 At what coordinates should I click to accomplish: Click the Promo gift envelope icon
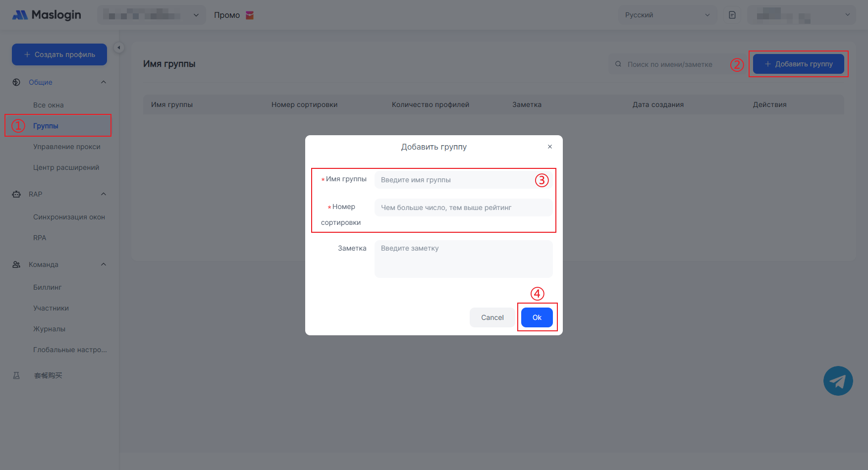250,15
